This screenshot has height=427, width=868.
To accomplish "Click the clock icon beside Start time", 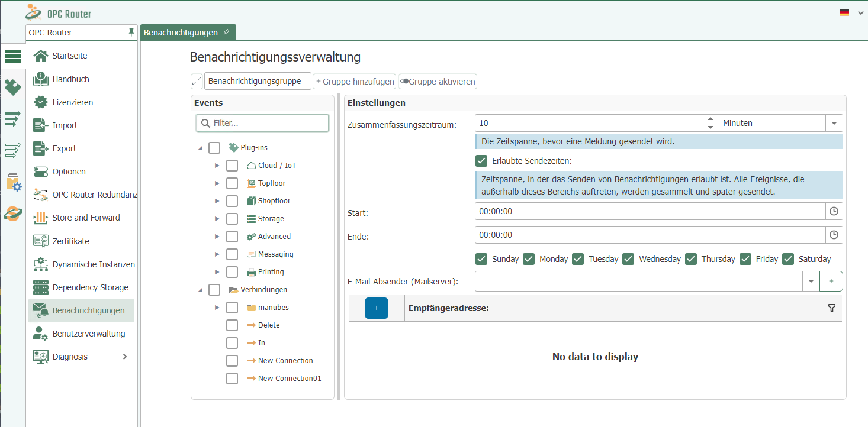I will tap(834, 211).
